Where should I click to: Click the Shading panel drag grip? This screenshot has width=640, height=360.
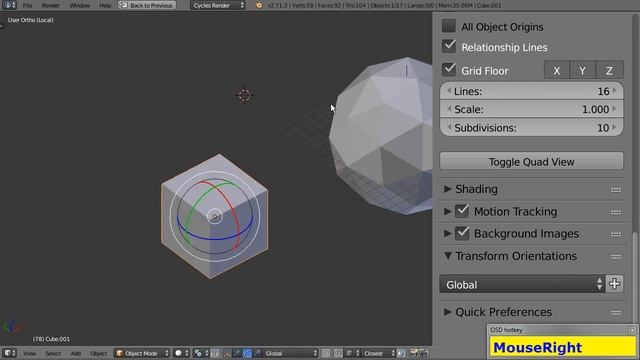tap(616, 190)
